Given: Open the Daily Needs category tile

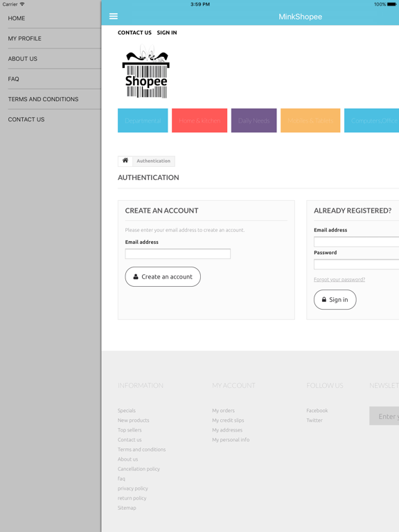Looking at the screenshot, I should coord(254,121).
